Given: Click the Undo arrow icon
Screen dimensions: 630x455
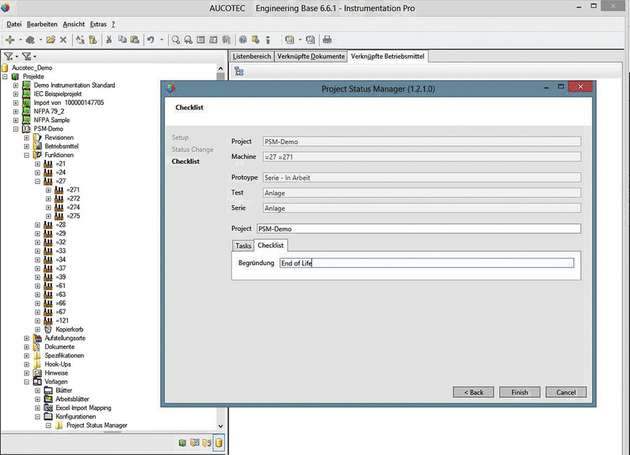Looking at the screenshot, I should [x=151, y=39].
